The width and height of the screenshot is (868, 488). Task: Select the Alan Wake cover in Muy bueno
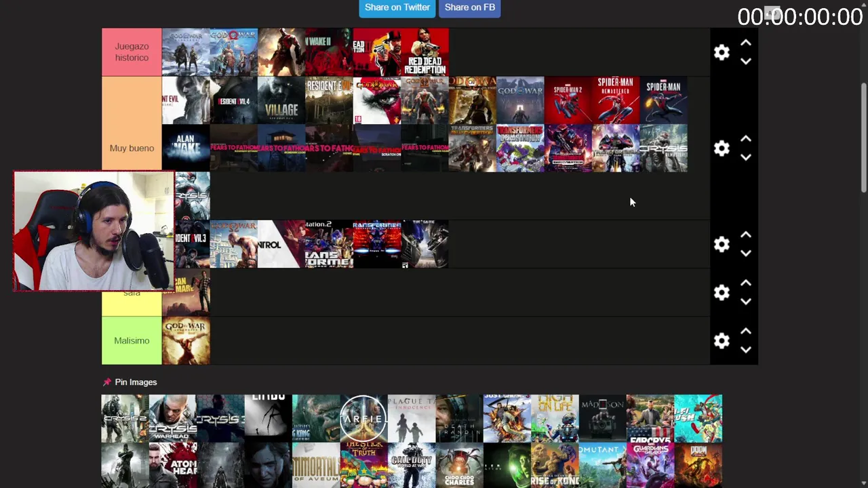[186, 148]
